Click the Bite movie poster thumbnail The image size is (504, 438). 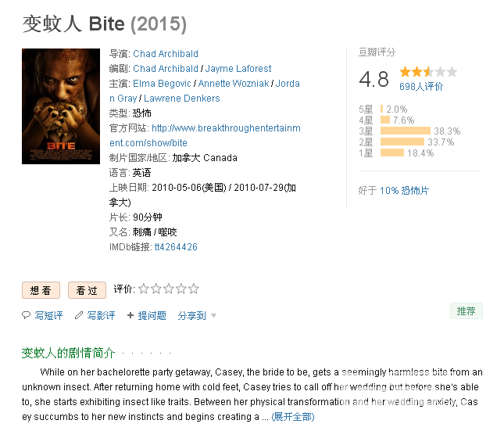click(x=61, y=106)
